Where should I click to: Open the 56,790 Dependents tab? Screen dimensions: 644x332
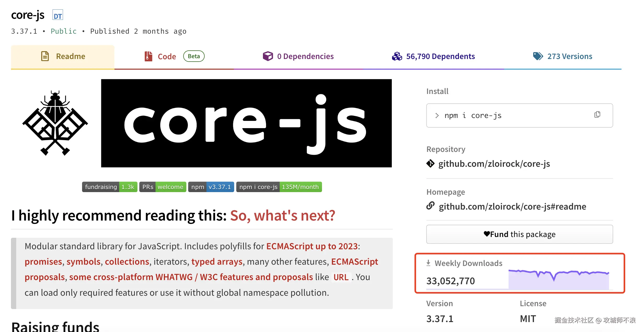(x=440, y=56)
